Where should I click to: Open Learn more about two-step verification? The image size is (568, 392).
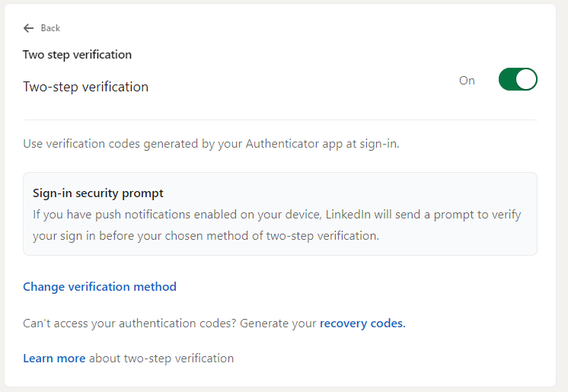coord(54,359)
